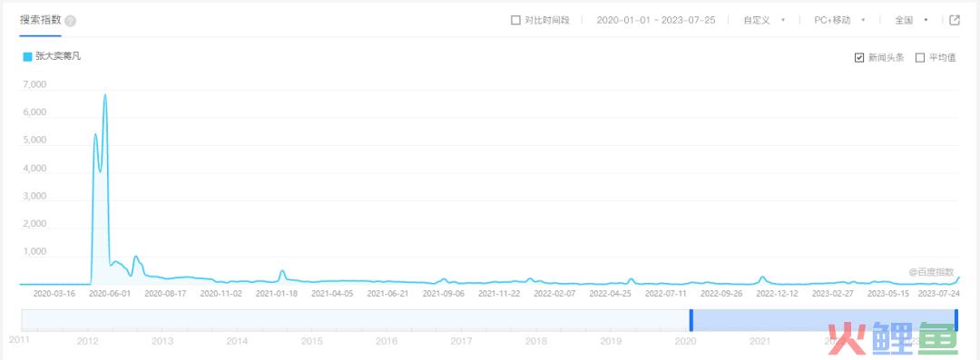Click the help icon beside 搜索指数

(x=71, y=21)
